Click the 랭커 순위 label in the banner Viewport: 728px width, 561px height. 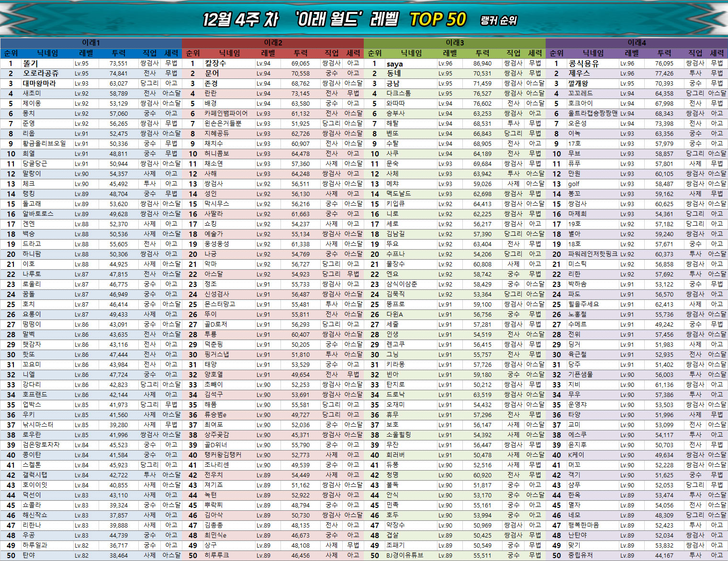pyautogui.click(x=499, y=21)
